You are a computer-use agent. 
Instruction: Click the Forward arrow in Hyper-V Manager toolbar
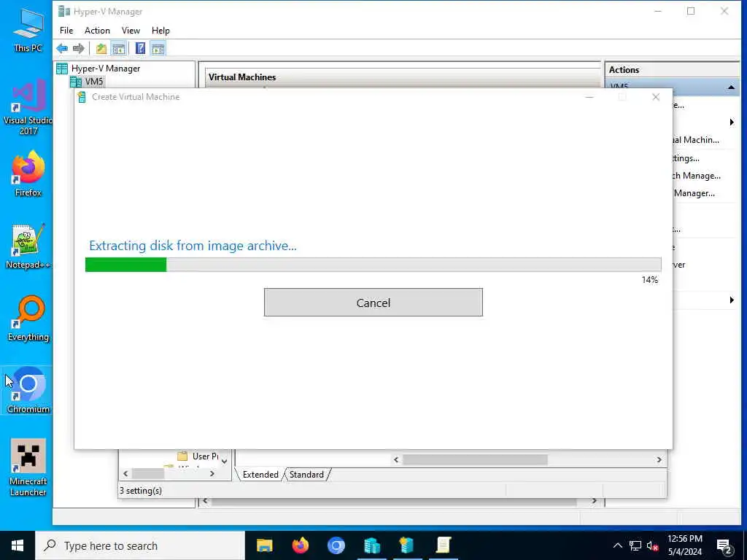coord(79,49)
